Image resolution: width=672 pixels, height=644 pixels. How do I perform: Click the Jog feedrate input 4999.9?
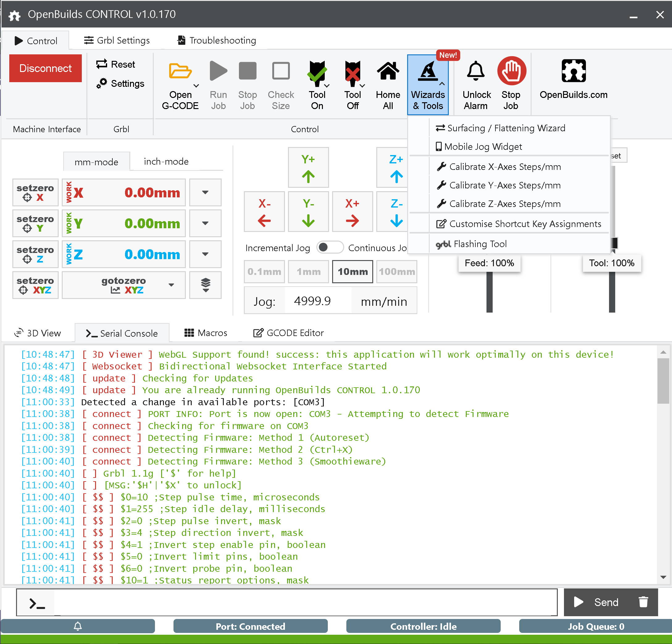pos(318,301)
